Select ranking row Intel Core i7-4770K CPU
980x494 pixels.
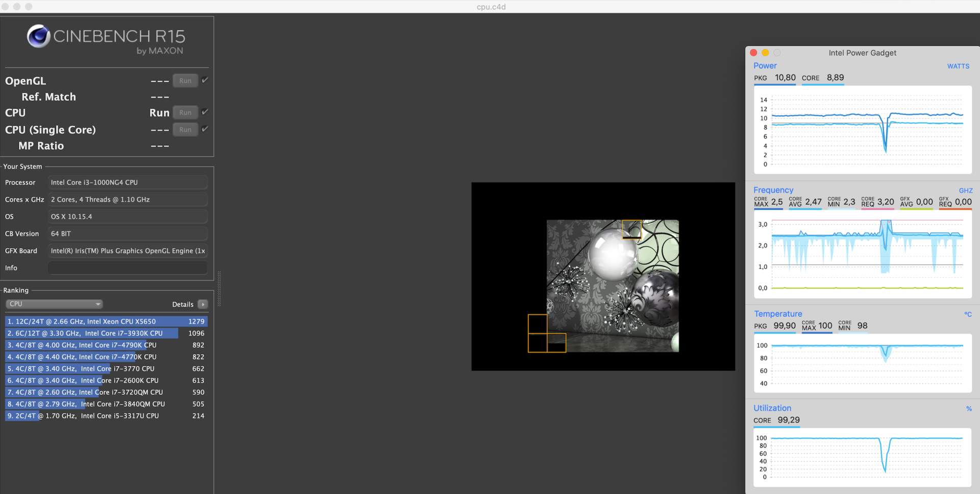(x=106, y=357)
